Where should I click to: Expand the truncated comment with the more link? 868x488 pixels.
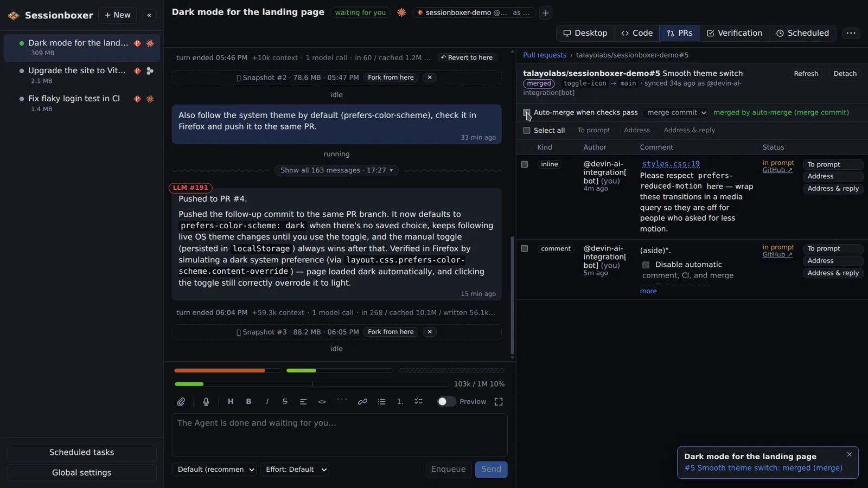648,291
